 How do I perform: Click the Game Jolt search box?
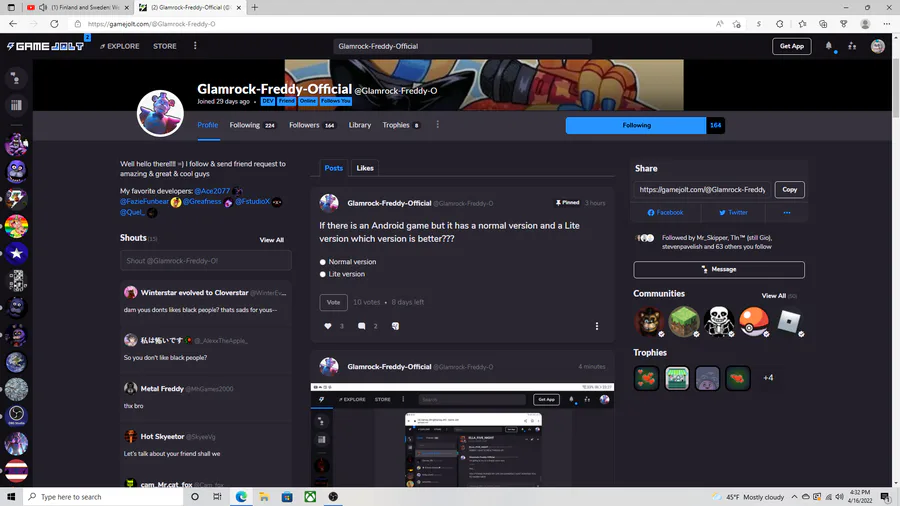tap(462, 46)
